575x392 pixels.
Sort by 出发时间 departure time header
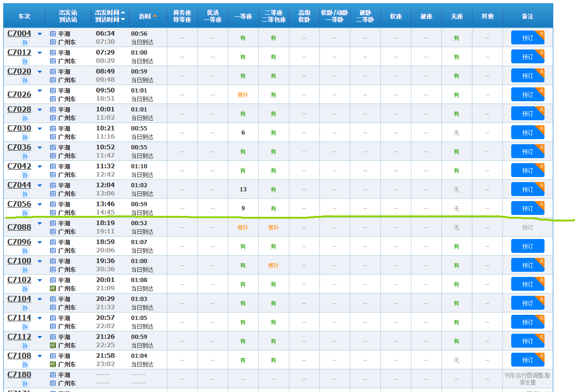pyautogui.click(x=110, y=12)
